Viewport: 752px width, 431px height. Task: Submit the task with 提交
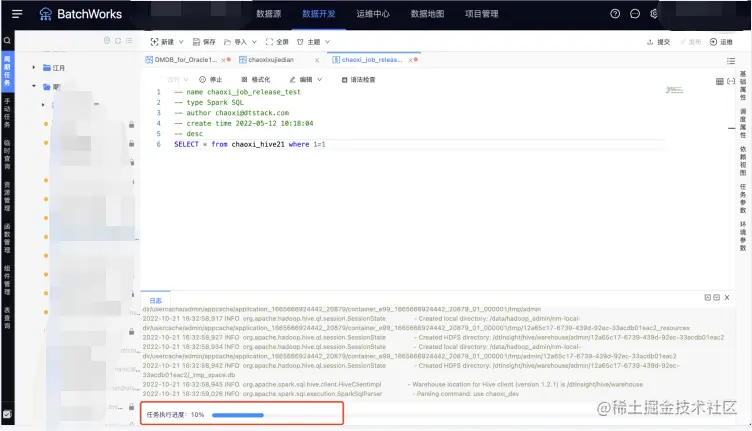(x=658, y=42)
